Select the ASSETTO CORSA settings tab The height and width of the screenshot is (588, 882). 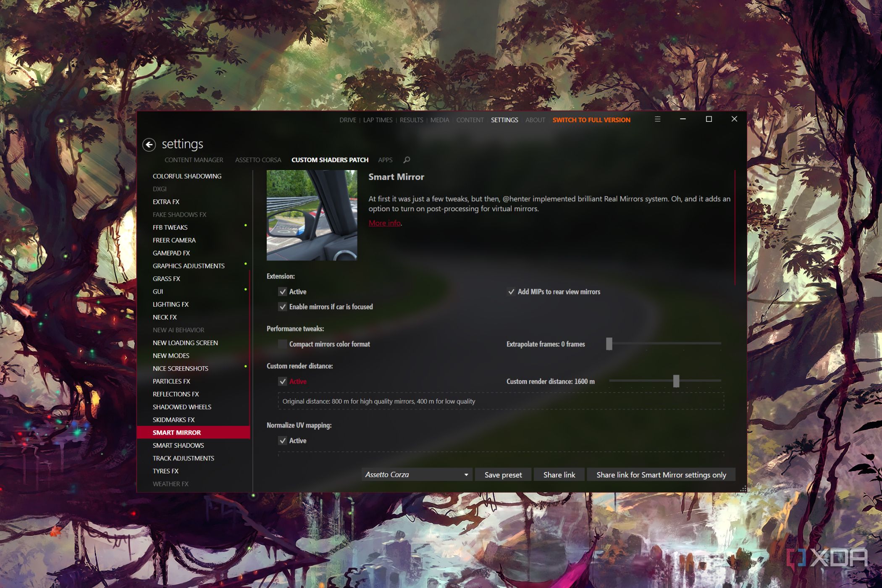[x=258, y=160]
